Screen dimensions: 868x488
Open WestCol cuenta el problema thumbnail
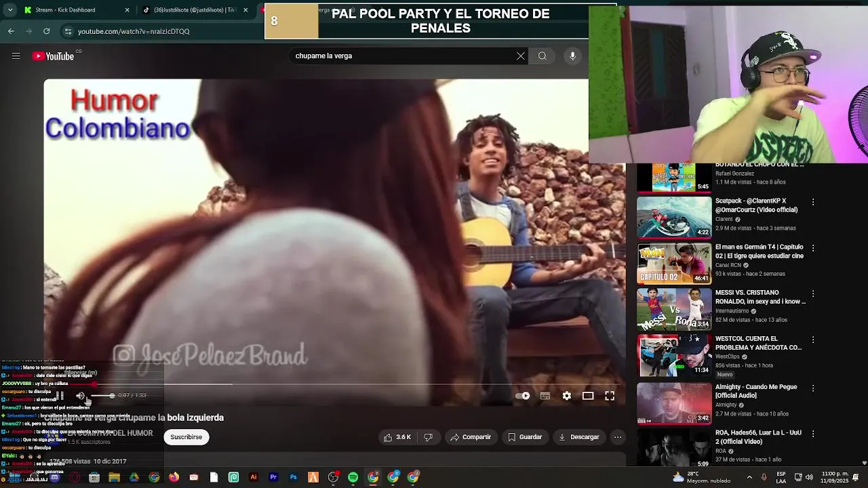(674, 355)
